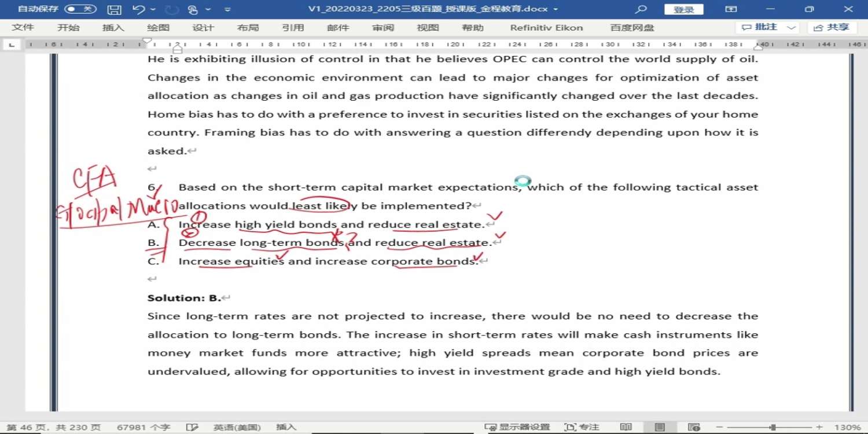Click the 130% zoom level
This screenshot has height=434, width=868.
(x=848, y=428)
